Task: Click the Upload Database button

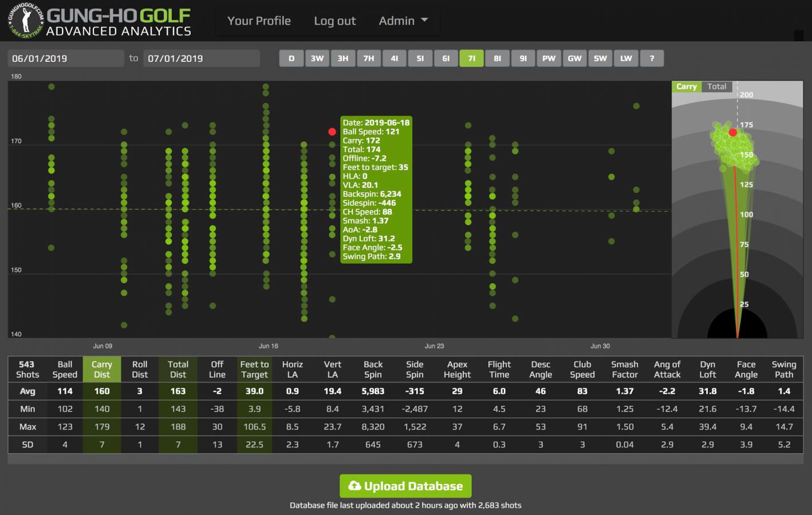Action: click(x=405, y=486)
